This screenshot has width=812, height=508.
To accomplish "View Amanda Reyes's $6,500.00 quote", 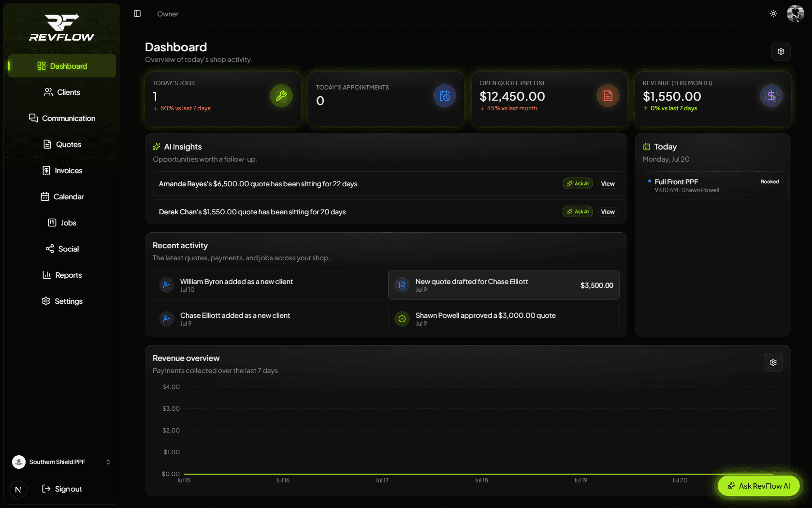I will 608,184.
